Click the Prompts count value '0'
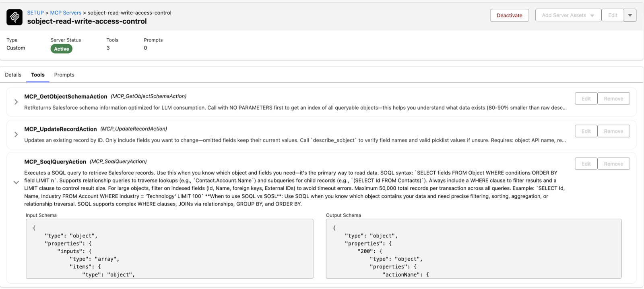The image size is (644, 289). (x=145, y=48)
